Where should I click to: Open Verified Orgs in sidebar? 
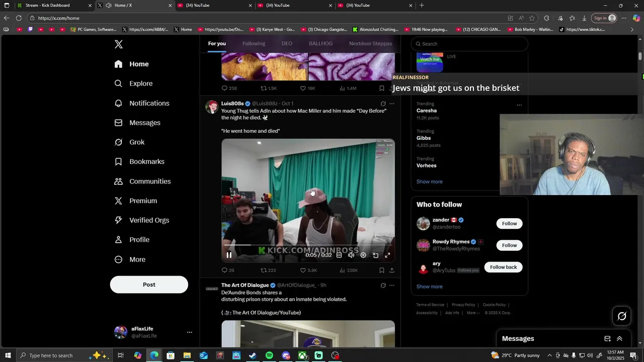pos(142,220)
